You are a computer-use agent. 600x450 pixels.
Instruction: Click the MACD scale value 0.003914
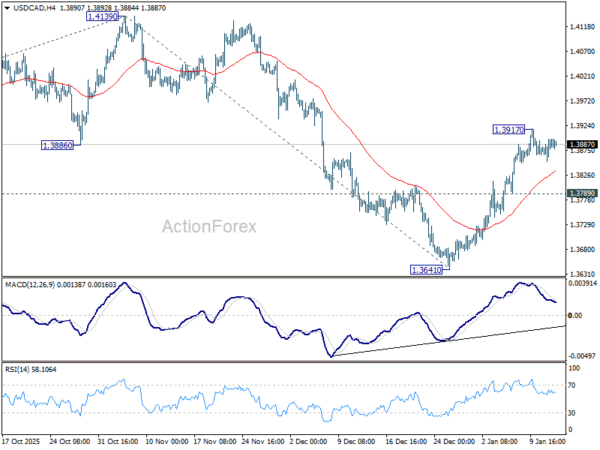pos(583,283)
